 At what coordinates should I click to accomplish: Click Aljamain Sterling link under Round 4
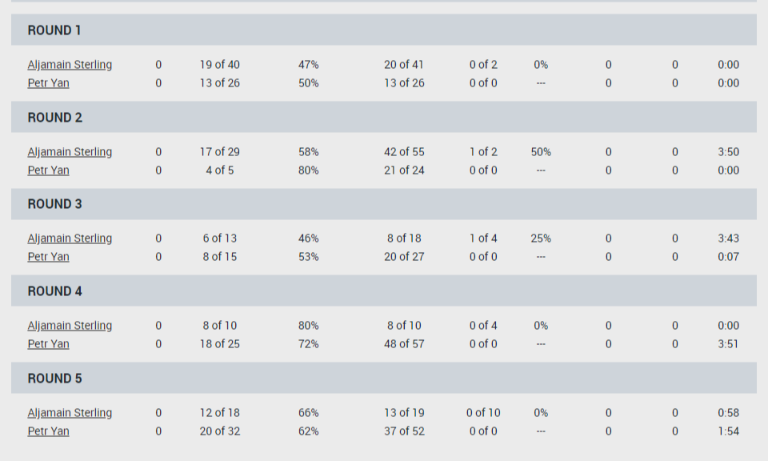(x=69, y=326)
